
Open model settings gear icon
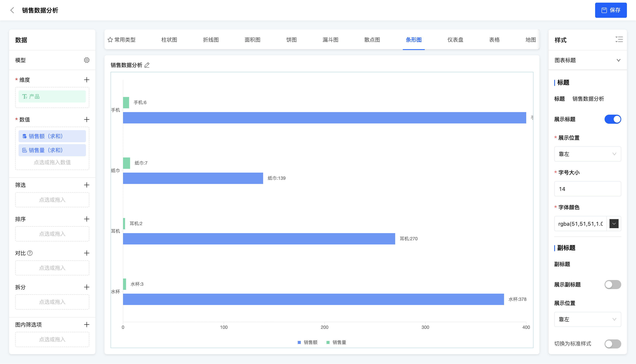pyautogui.click(x=87, y=60)
